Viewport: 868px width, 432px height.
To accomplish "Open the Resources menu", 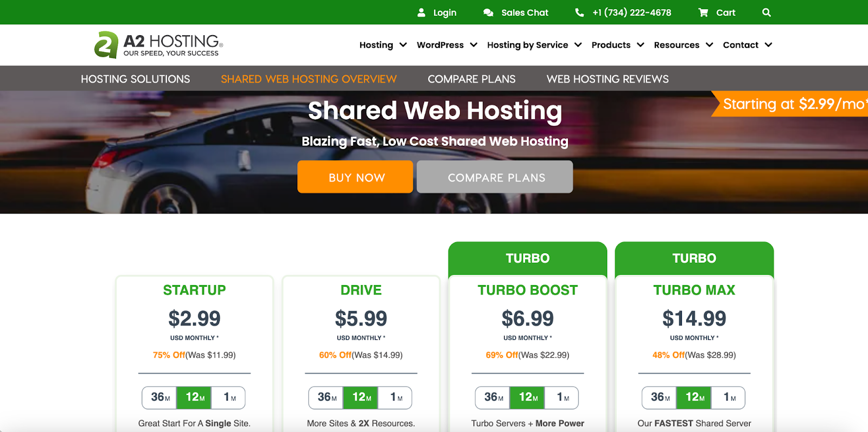I will pos(676,45).
